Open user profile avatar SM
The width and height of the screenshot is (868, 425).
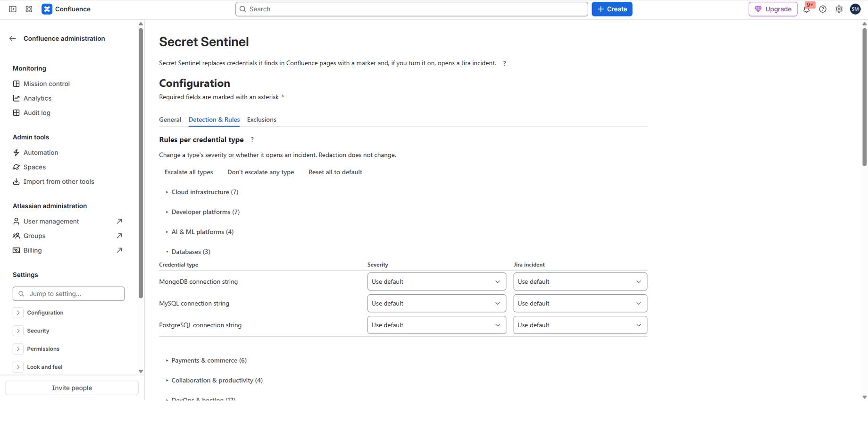point(855,9)
